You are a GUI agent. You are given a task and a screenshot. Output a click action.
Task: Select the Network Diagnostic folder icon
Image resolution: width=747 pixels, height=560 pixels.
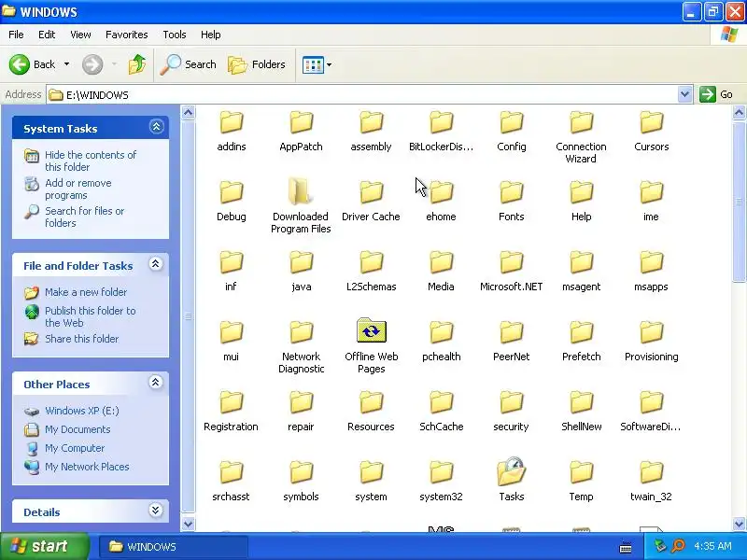[301, 332]
